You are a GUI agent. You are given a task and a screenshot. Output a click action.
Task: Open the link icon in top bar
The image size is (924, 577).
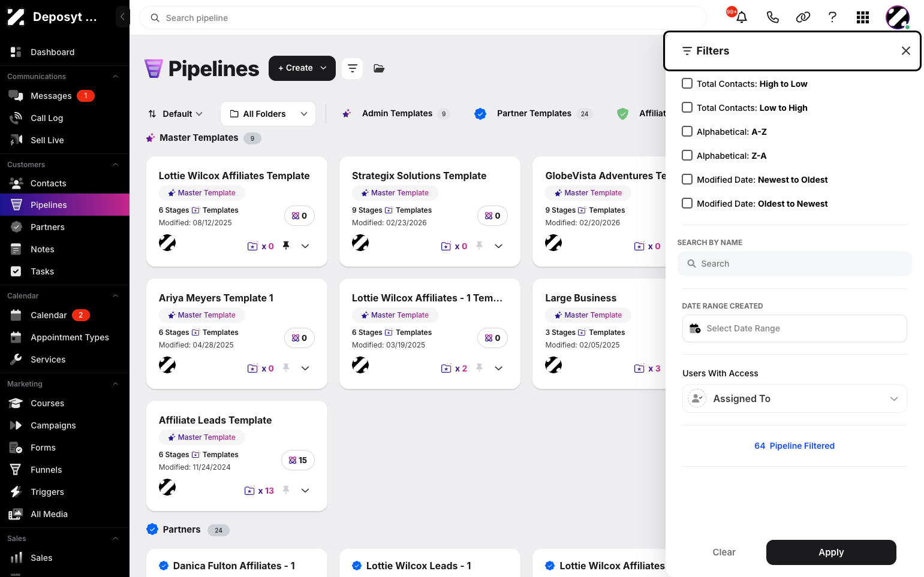(803, 17)
